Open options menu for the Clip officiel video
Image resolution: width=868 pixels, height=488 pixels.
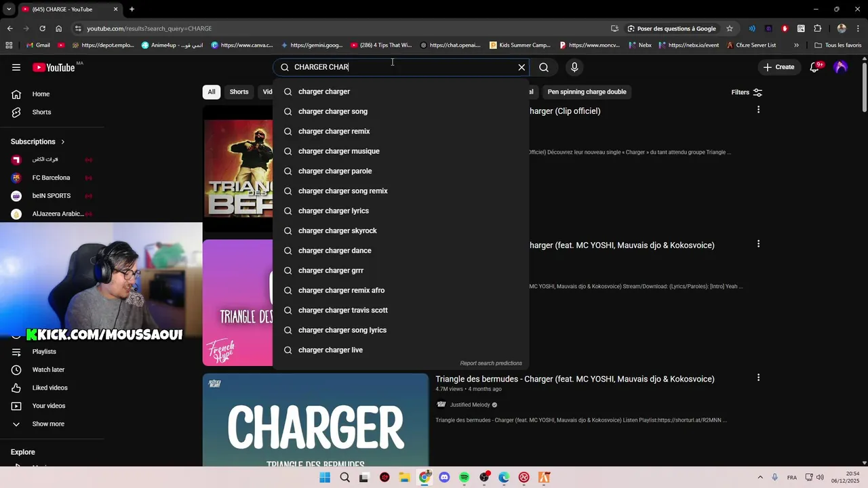click(758, 109)
